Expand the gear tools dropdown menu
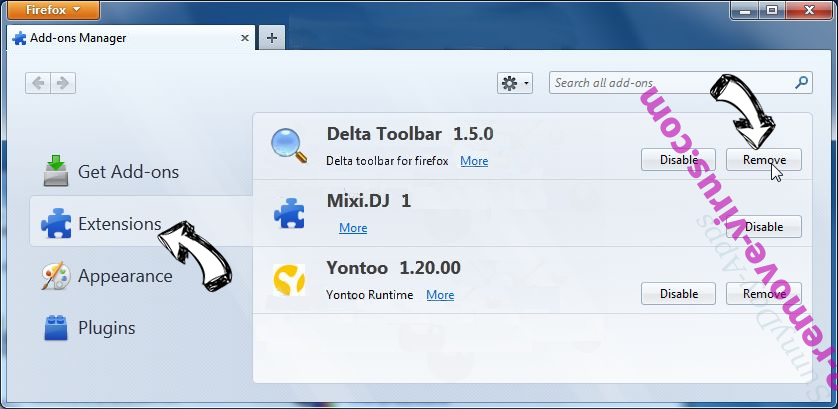 coord(514,84)
